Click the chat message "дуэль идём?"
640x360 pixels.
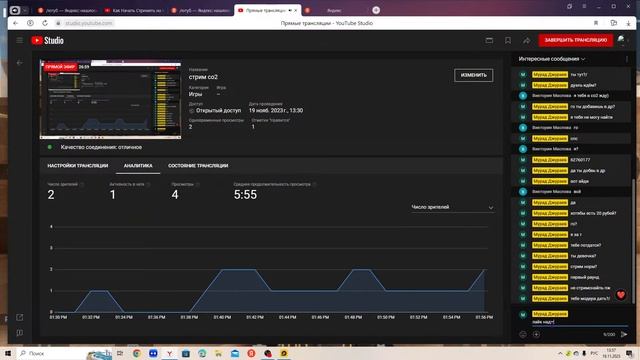pyautogui.click(x=583, y=85)
